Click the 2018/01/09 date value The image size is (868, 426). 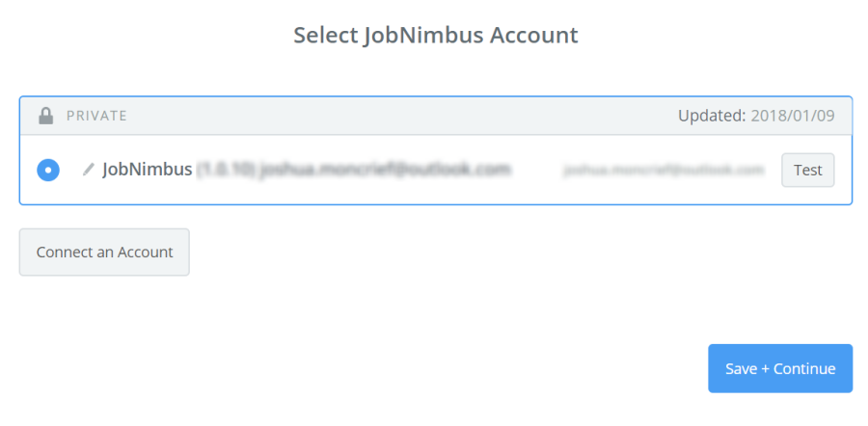click(793, 116)
